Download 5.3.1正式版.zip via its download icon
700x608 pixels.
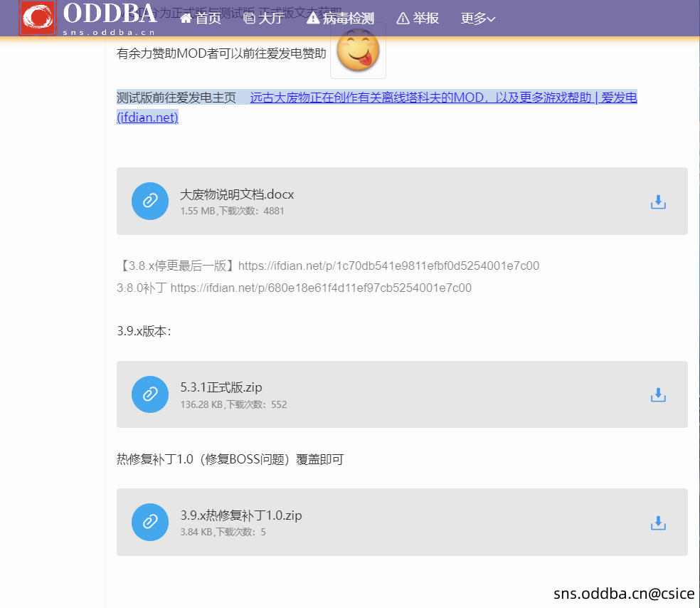(657, 394)
